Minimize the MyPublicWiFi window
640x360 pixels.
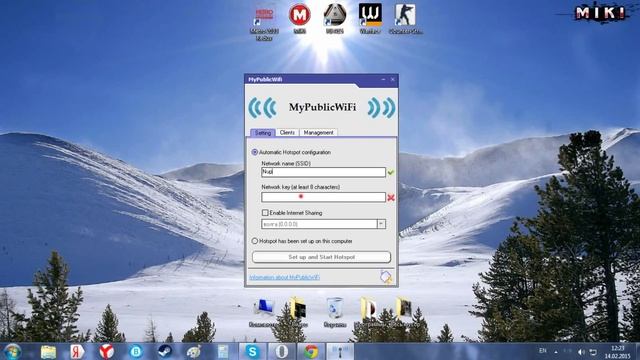coord(383,79)
